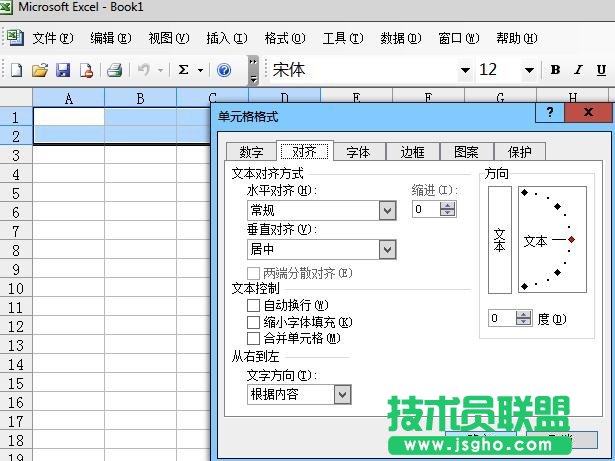Viewport: 615px width, 461px height.
Task: Click the dialog help question mark button
Action: 550,113
